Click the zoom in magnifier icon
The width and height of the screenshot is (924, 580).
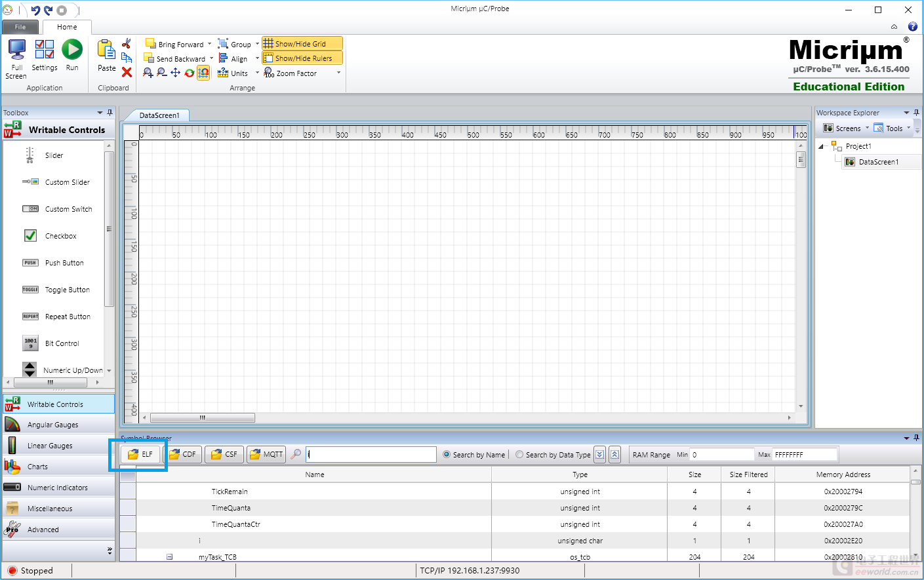tap(148, 73)
